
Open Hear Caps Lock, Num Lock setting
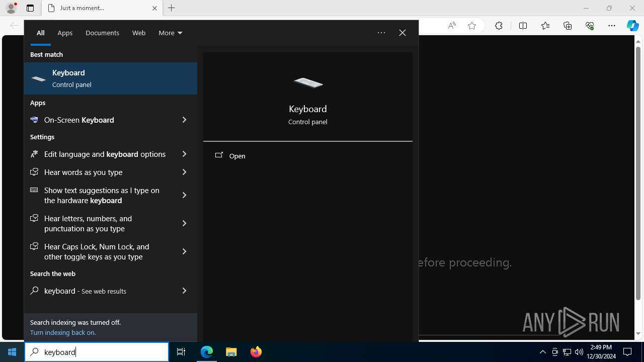(99, 251)
